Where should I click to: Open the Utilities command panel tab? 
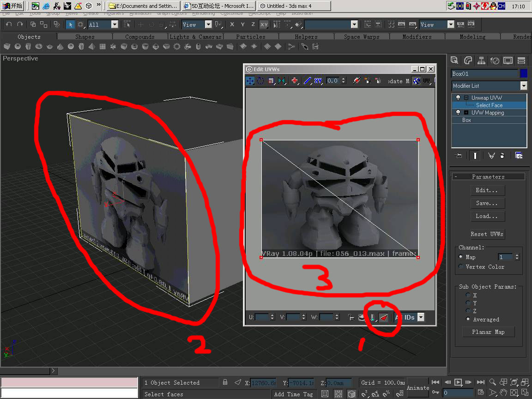click(x=521, y=61)
